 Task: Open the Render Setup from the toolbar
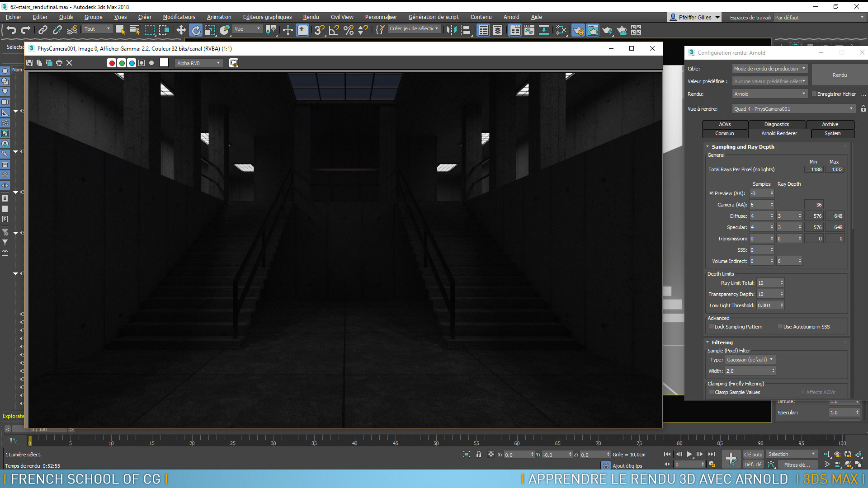click(x=578, y=30)
